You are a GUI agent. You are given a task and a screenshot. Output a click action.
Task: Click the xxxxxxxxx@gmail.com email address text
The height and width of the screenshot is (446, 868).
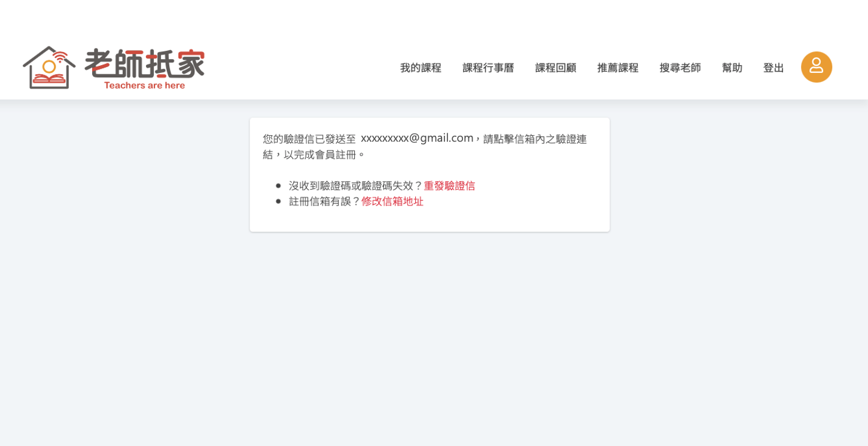tap(417, 138)
